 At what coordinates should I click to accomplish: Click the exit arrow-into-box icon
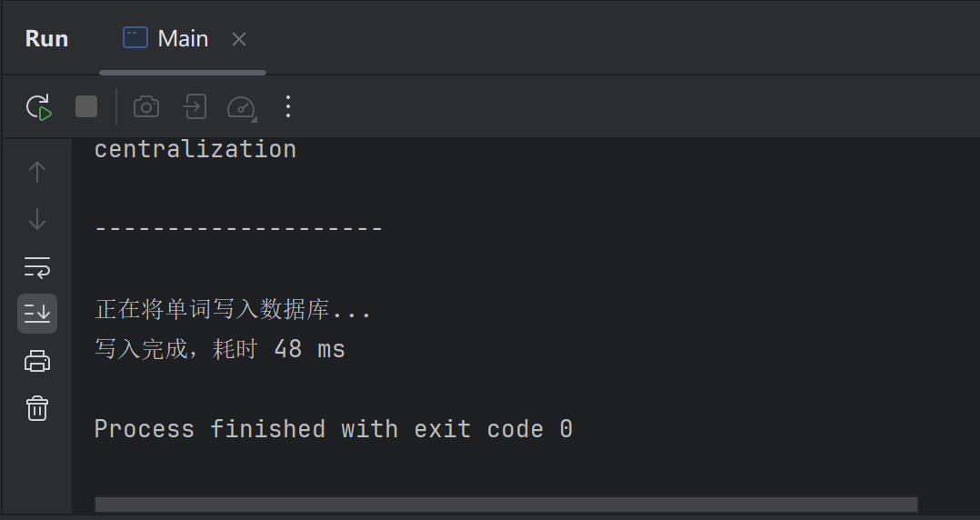coord(194,107)
